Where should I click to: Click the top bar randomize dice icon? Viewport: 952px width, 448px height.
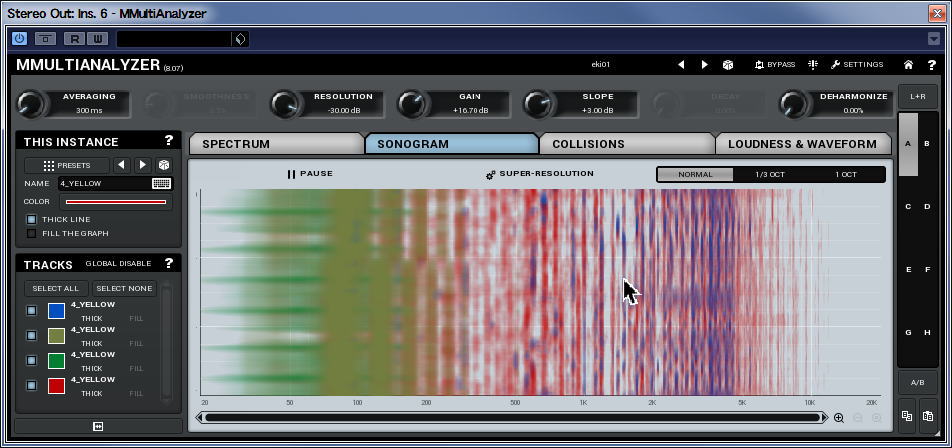727,64
